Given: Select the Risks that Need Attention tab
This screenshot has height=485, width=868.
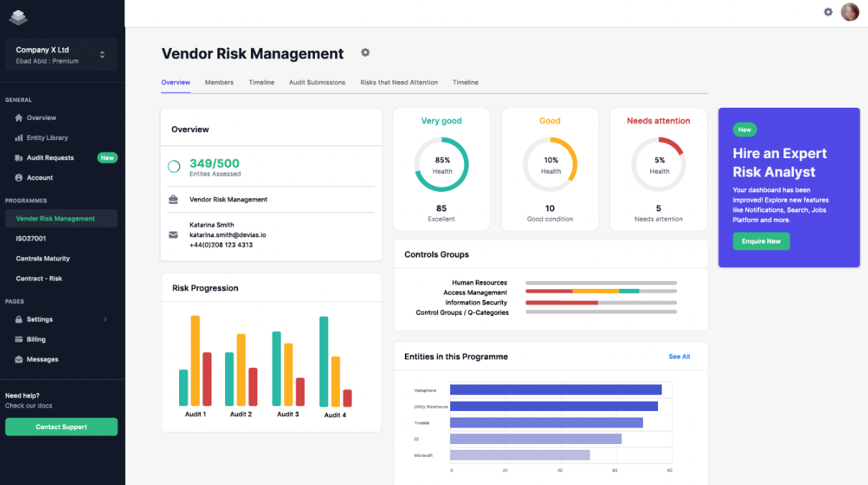Looking at the screenshot, I should click(x=398, y=82).
